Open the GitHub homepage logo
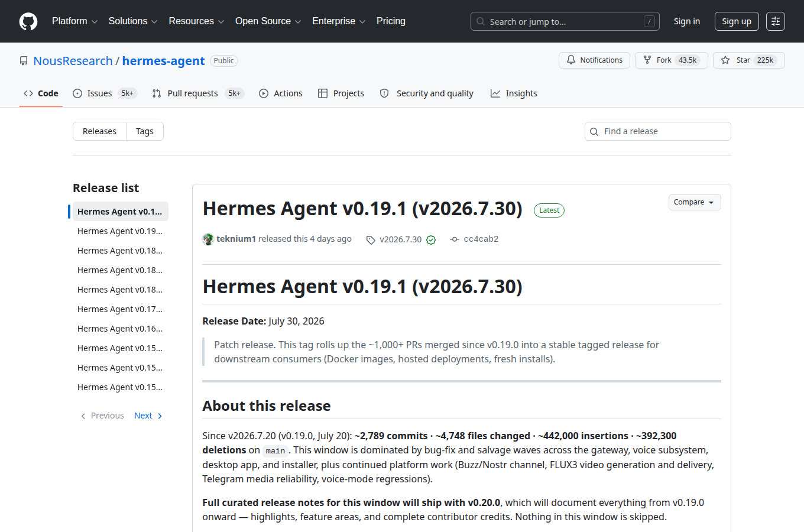Screen dimensions: 804x532 28,21
